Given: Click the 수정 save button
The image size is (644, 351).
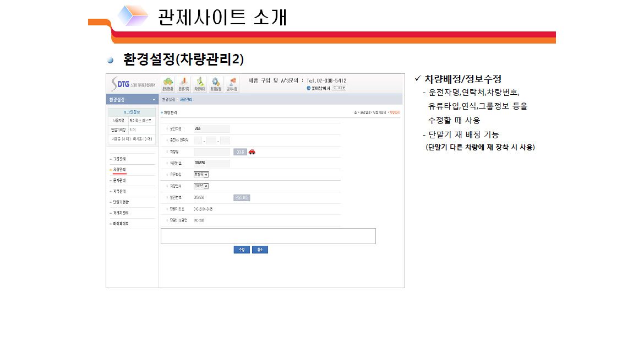Looking at the screenshot, I should point(242,250).
